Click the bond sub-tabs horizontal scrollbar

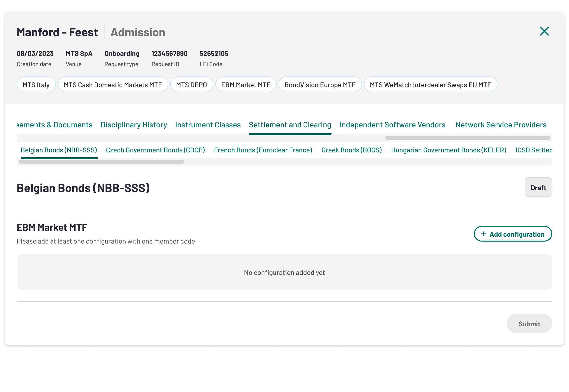click(x=101, y=162)
